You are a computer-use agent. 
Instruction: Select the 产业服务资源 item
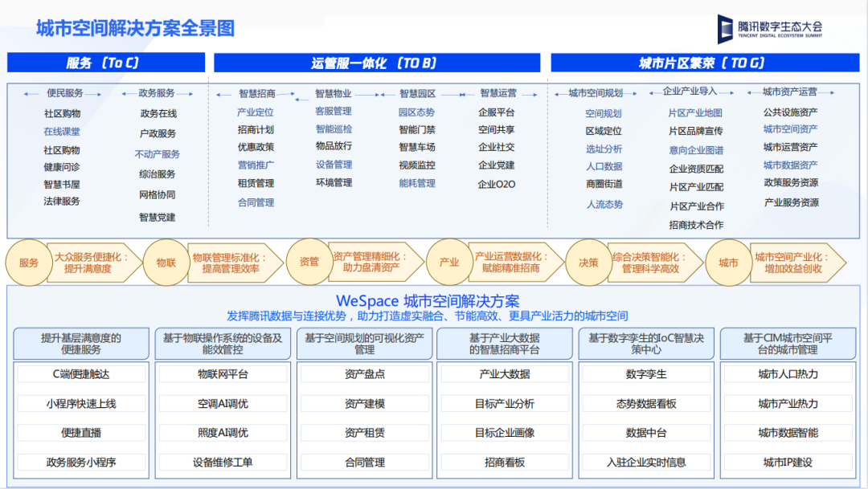click(791, 202)
